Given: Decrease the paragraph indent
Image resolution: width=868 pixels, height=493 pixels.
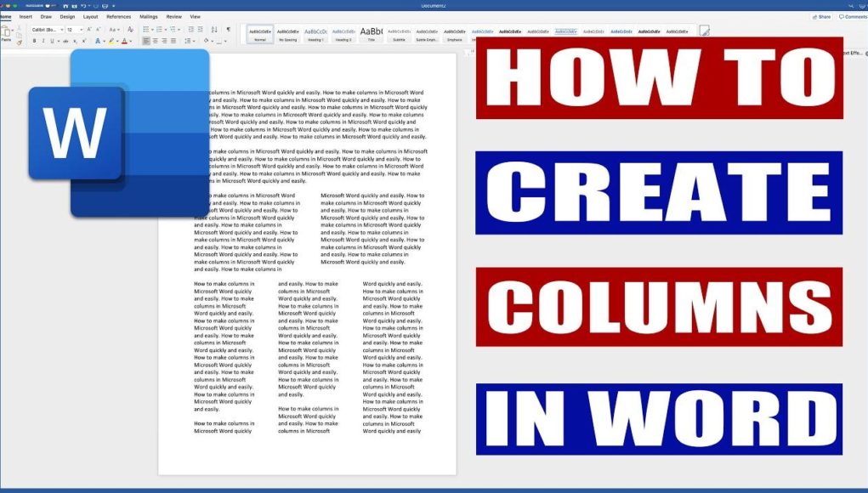Looking at the screenshot, I should 191,30.
